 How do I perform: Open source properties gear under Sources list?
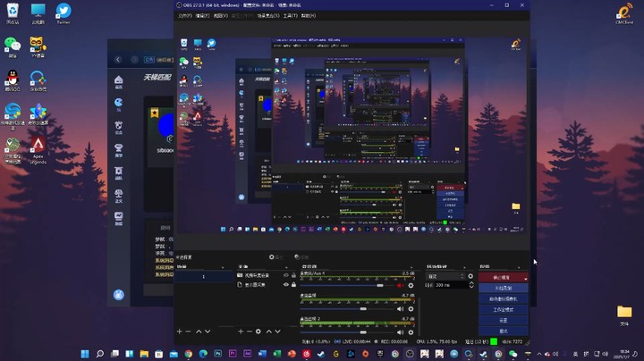tap(258, 332)
